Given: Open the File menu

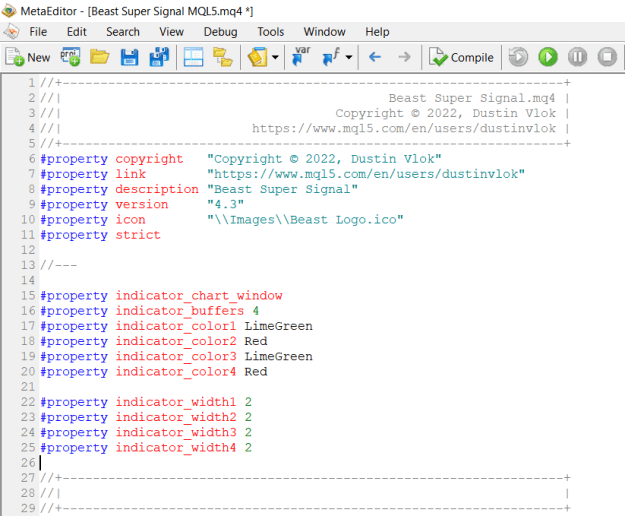Looking at the screenshot, I should [x=38, y=32].
